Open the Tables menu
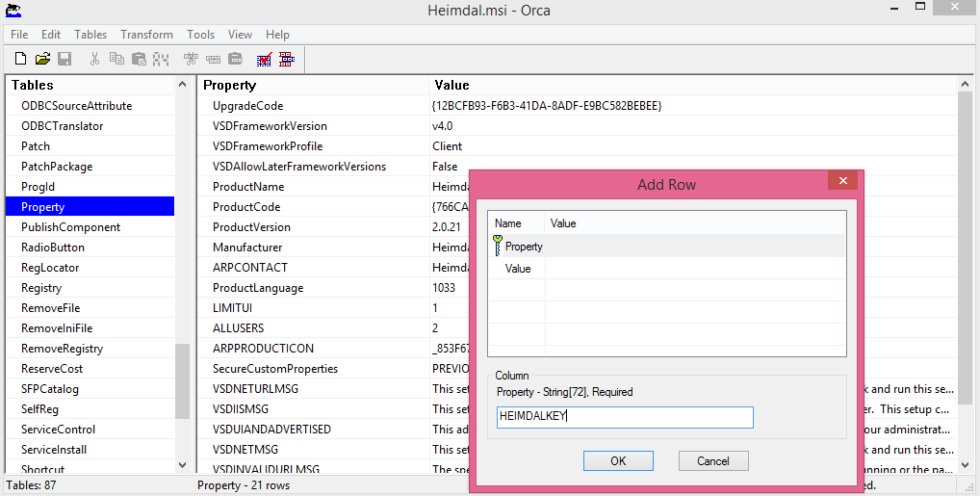The width and height of the screenshot is (980, 496). click(x=90, y=35)
